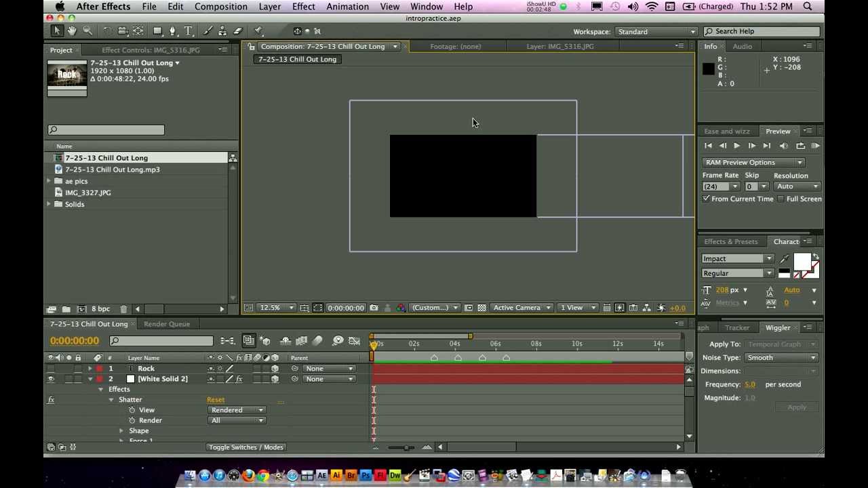Click Toggle Switches / Modes button
Image resolution: width=868 pixels, height=488 pixels.
click(x=245, y=447)
